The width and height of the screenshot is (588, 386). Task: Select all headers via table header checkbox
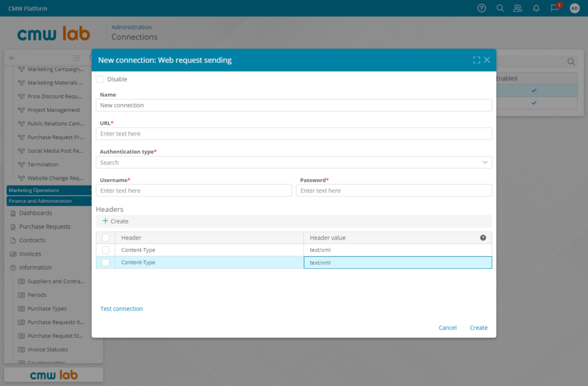pyautogui.click(x=106, y=238)
